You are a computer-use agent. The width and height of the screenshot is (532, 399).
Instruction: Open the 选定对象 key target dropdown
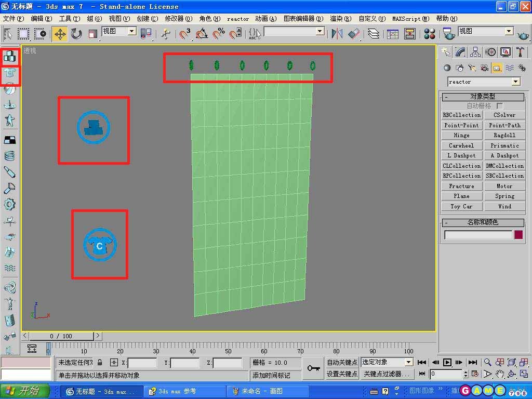point(408,362)
